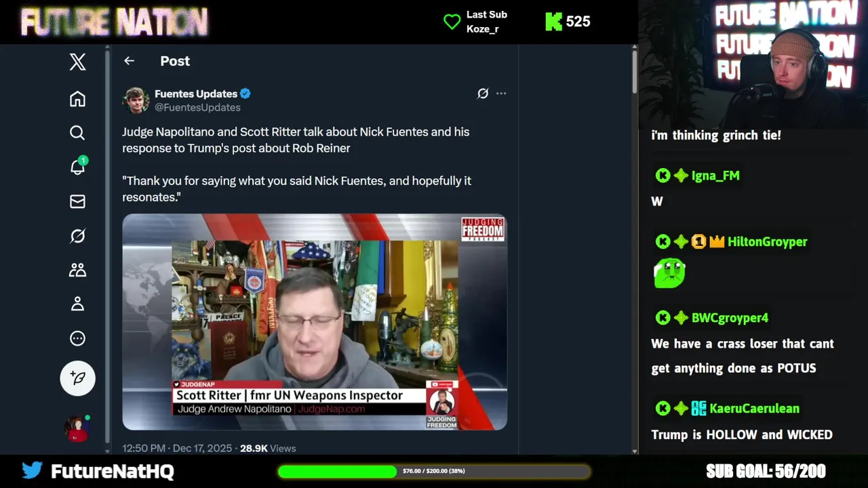
Task: Click the crown badge beside HiltonGroyper
Action: click(x=717, y=241)
